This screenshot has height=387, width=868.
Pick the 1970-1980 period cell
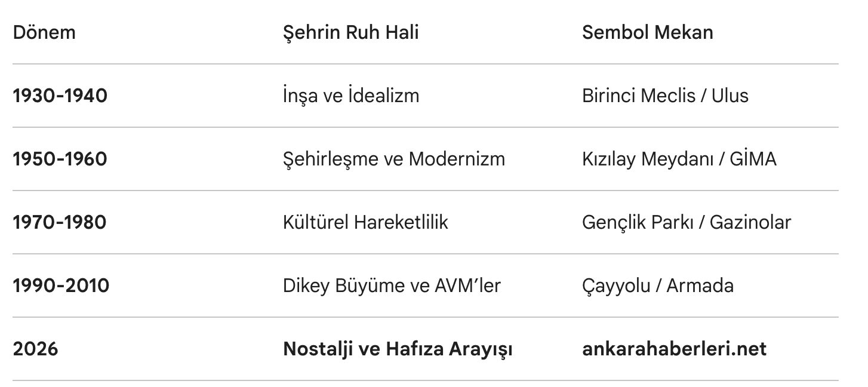click(60, 222)
